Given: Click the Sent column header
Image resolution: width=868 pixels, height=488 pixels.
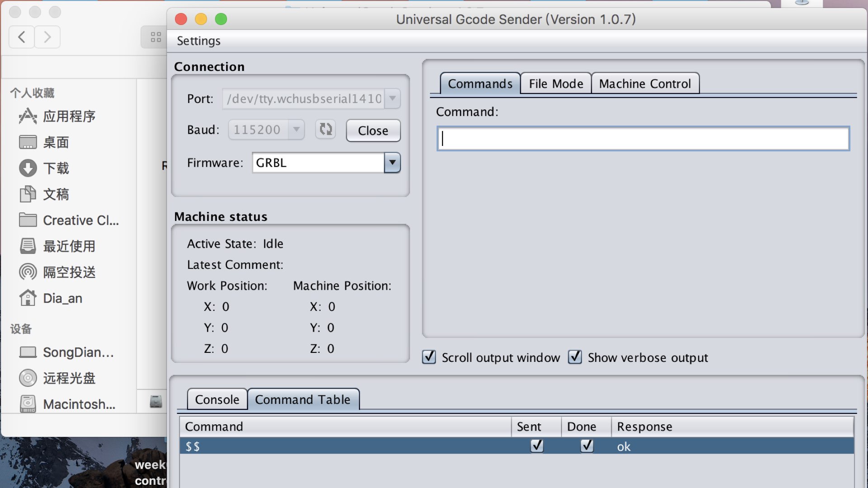Looking at the screenshot, I should (x=537, y=427).
